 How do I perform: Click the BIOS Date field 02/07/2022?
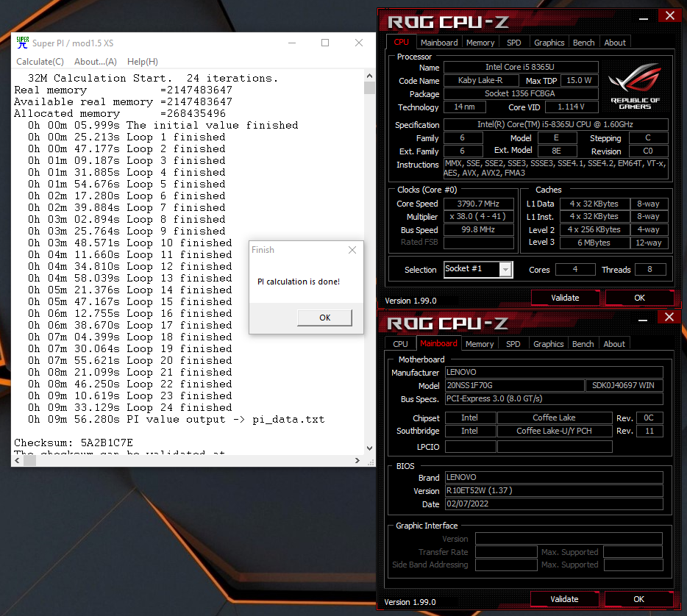(x=554, y=504)
